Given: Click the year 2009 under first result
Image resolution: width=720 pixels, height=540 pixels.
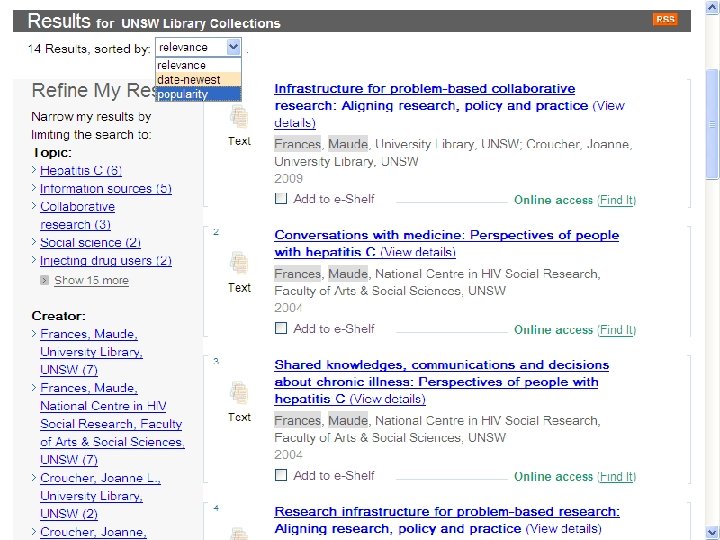Looking at the screenshot, I should (288, 178).
